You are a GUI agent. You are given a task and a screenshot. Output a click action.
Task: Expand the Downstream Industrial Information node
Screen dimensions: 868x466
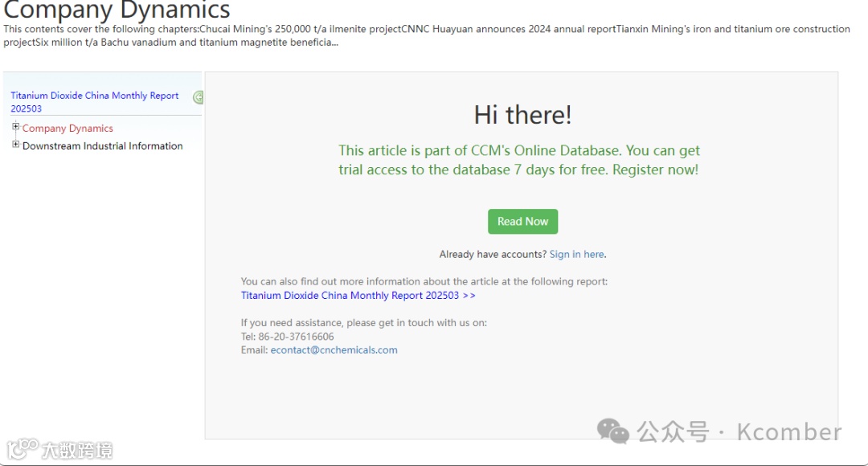[15, 145]
